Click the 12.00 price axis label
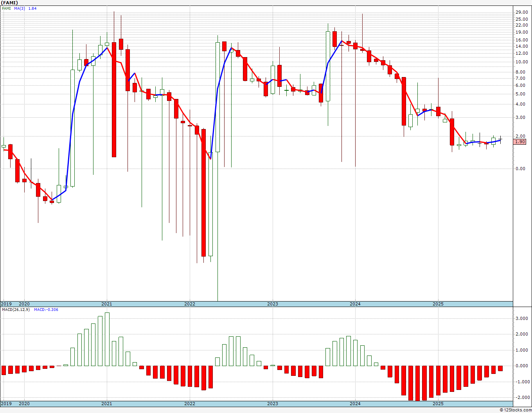Image resolution: width=532 pixels, height=413 pixels. click(521, 53)
